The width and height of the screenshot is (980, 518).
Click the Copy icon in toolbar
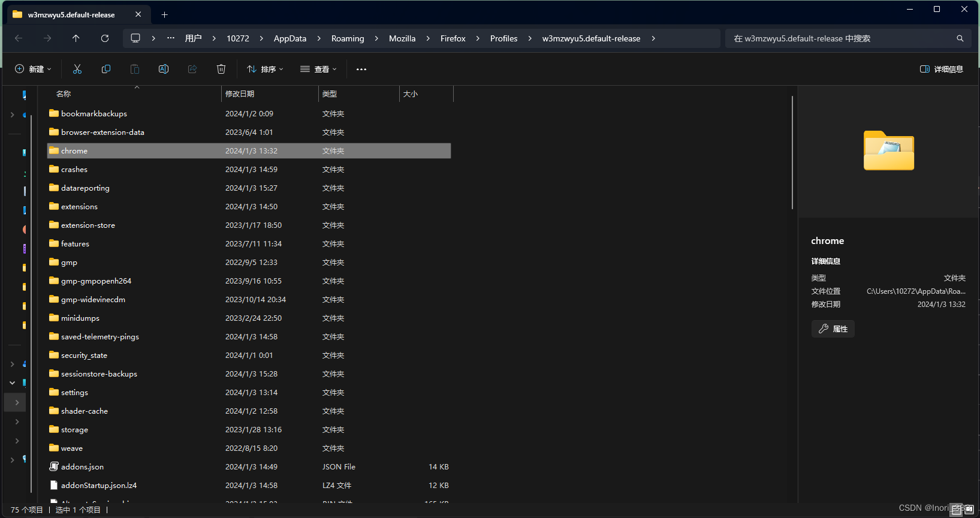(x=106, y=69)
